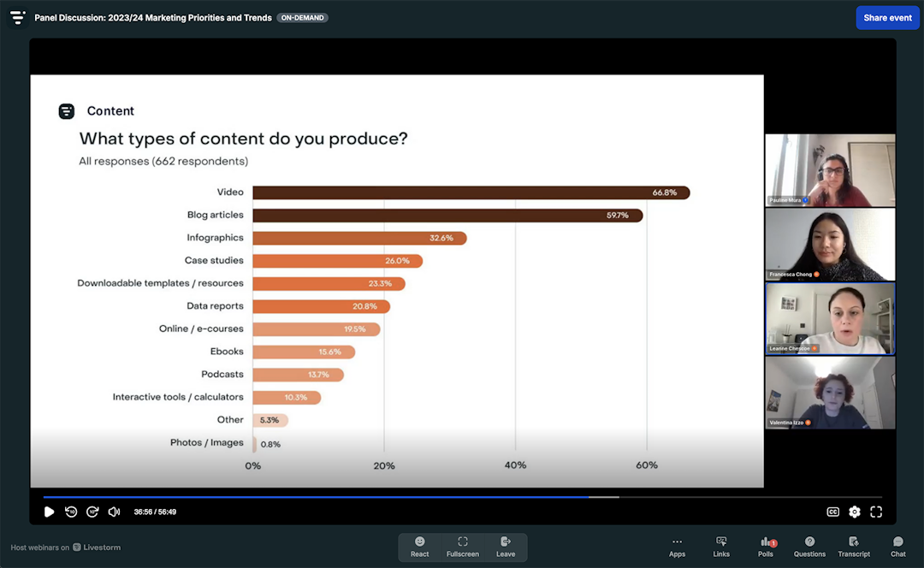Open the Links panel
Viewport: 924px width, 568px height.
pos(721,547)
